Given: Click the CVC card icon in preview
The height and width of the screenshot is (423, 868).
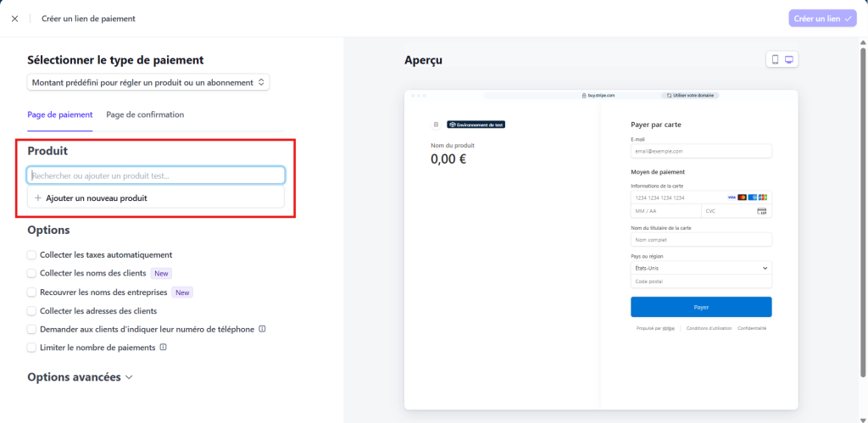Looking at the screenshot, I should 761,211.
